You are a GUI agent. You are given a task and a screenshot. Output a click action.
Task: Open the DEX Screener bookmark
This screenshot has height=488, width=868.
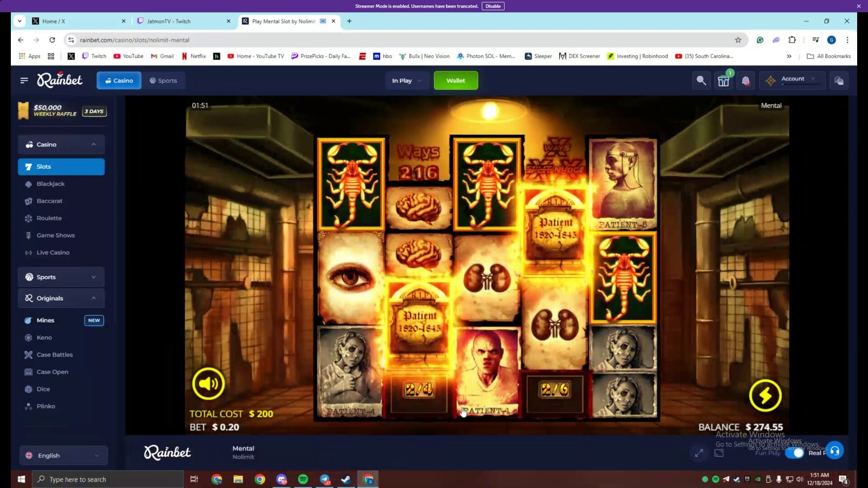[x=580, y=56]
